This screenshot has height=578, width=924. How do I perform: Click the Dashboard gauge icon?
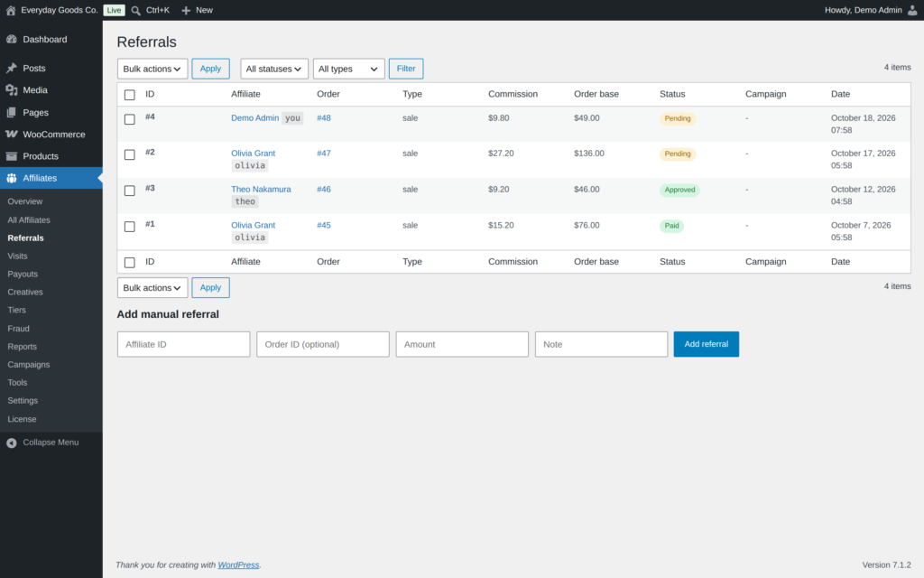(x=12, y=39)
